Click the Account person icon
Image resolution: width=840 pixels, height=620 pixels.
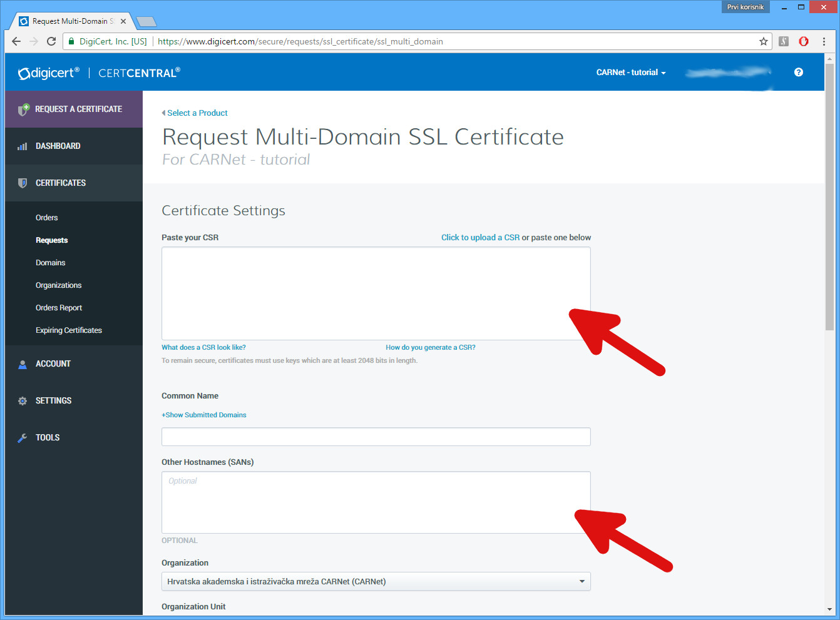coord(23,364)
